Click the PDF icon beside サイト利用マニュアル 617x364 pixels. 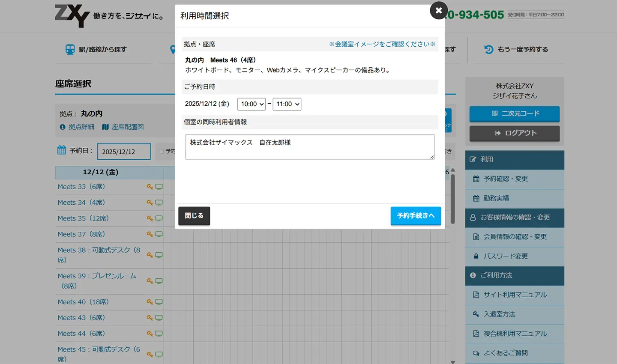(476, 295)
